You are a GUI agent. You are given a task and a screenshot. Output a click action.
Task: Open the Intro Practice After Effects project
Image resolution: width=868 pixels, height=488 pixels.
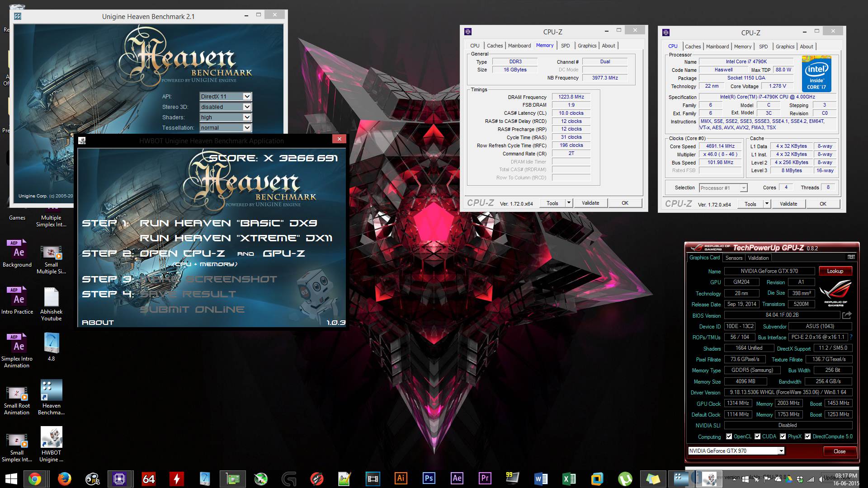pyautogui.click(x=17, y=300)
